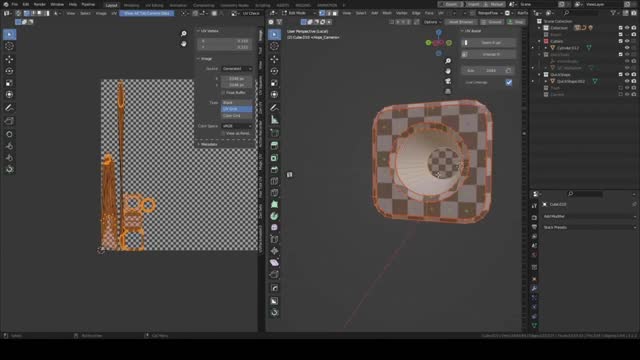Select the UV Pinch sculpt tool
Viewport: 640px width, 360px height.
point(9,158)
